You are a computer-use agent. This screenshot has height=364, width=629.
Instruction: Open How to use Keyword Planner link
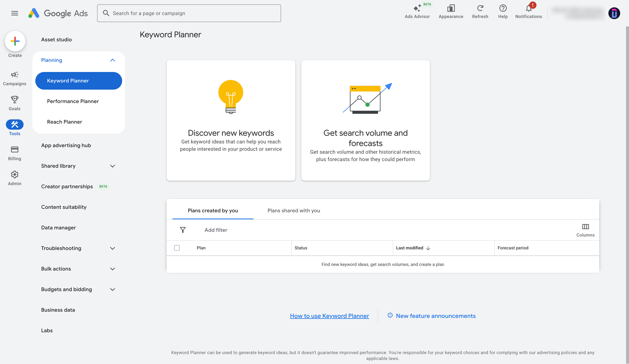click(329, 316)
